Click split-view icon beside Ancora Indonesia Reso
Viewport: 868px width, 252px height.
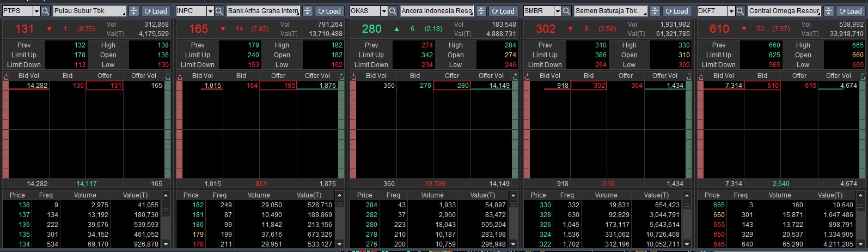481,11
